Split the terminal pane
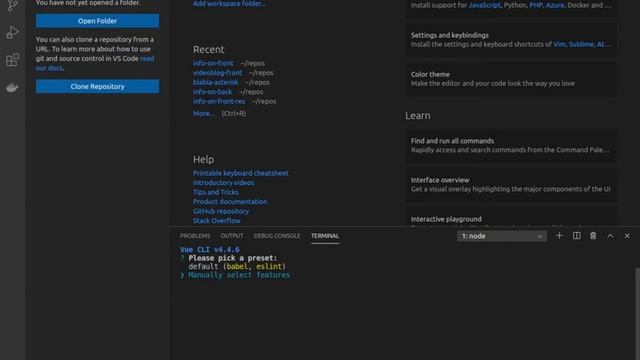This screenshot has width=640, height=360. (576, 236)
